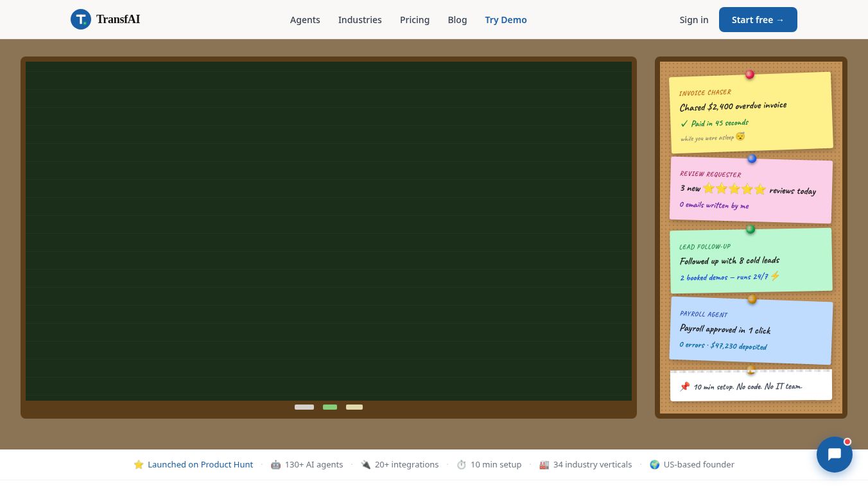This screenshot has height=488, width=868.
Task: Open the Agents menu
Action: point(305,20)
